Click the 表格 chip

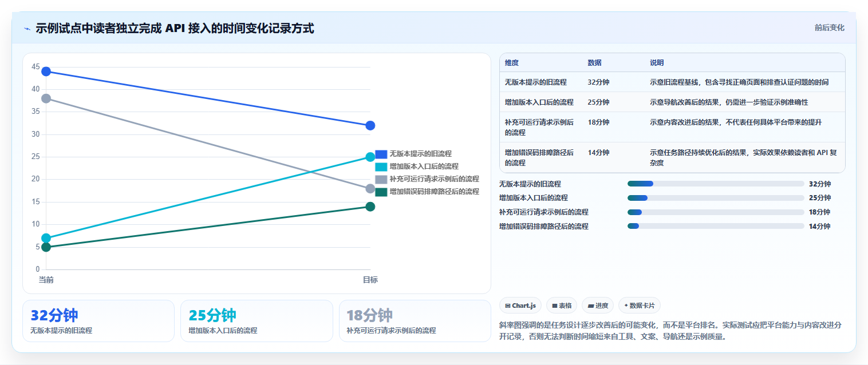(x=562, y=306)
